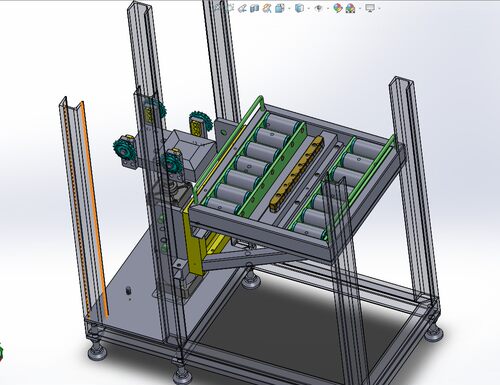The width and height of the screenshot is (500, 385).
Task: Select the orange strip on left post
Action: 95,208
